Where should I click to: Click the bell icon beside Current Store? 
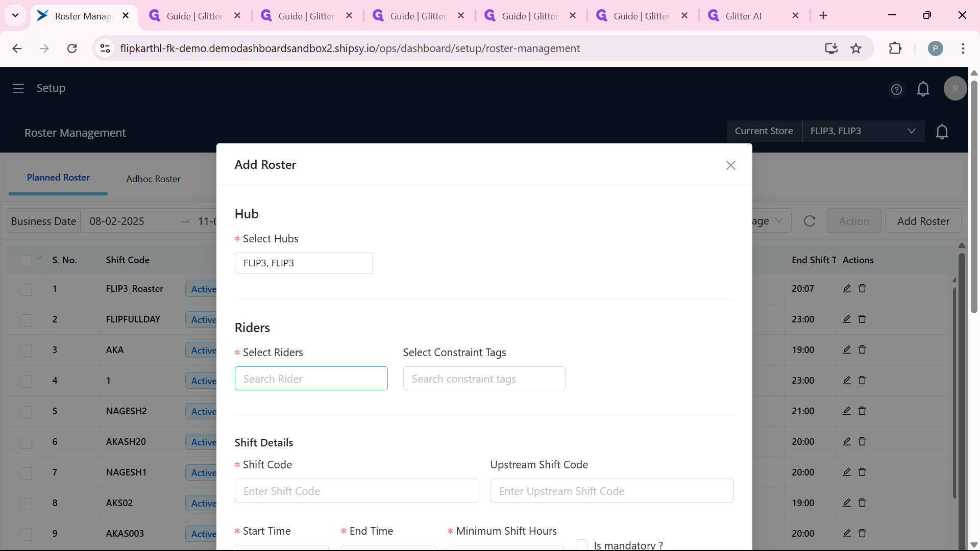[x=942, y=132]
